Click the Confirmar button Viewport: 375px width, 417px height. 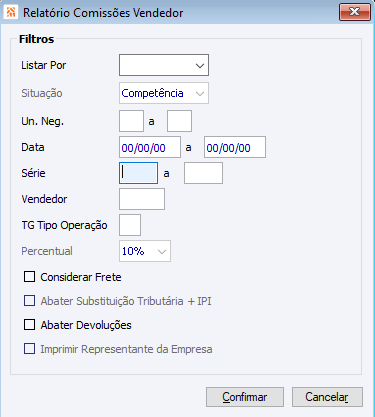coord(245,397)
